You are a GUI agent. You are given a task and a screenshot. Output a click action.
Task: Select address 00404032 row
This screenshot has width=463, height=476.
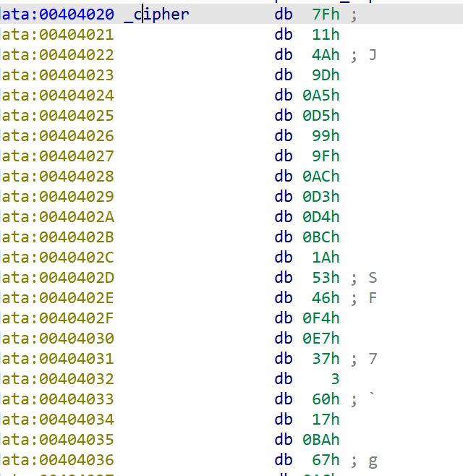[58, 379]
